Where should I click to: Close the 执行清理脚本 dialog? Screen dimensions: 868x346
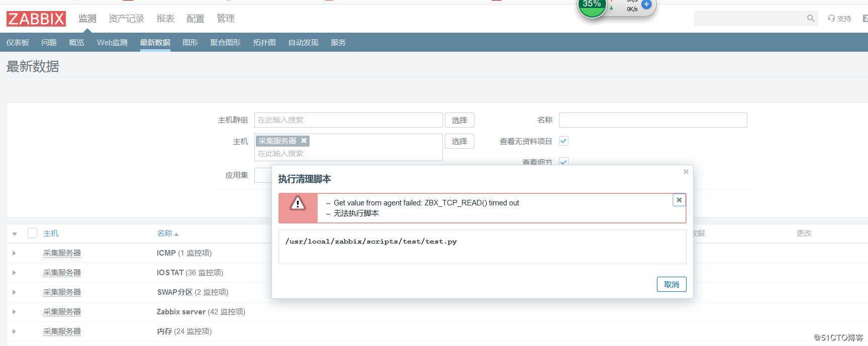[686, 172]
